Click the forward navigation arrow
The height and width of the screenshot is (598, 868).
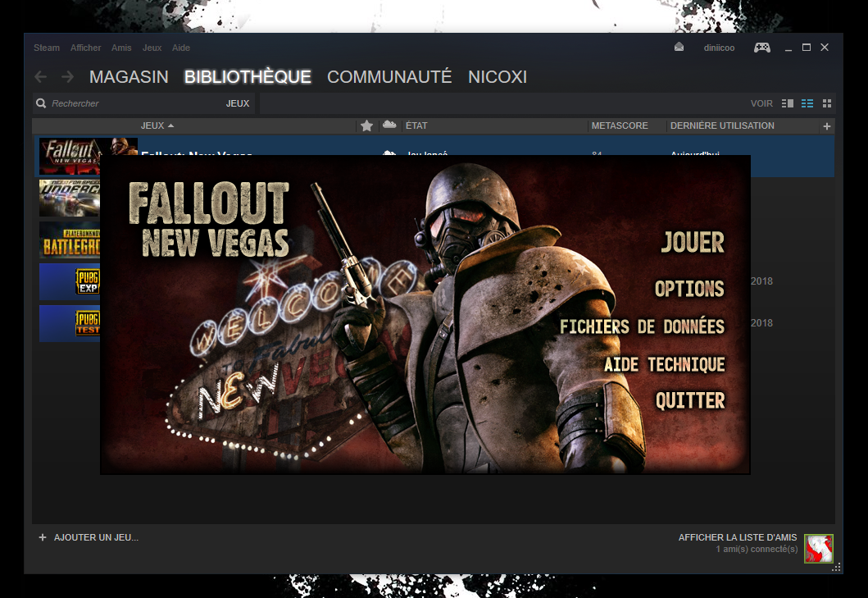click(x=67, y=76)
